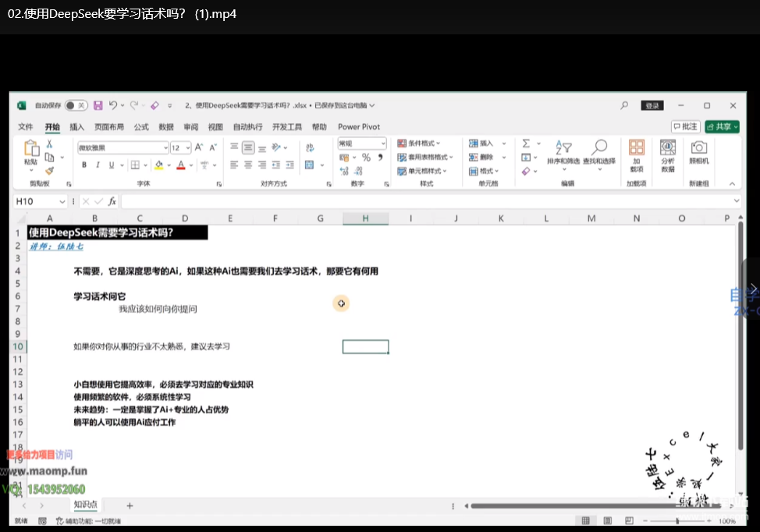Viewport: 760px width, 532px height.
Task: Open the number format dropdown
Action: point(383,144)
